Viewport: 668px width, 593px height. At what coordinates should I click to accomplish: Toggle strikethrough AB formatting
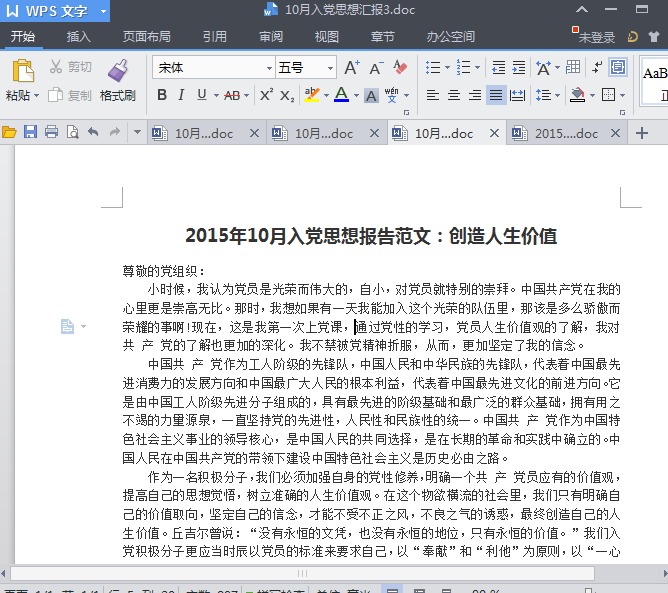coord(232,95)
